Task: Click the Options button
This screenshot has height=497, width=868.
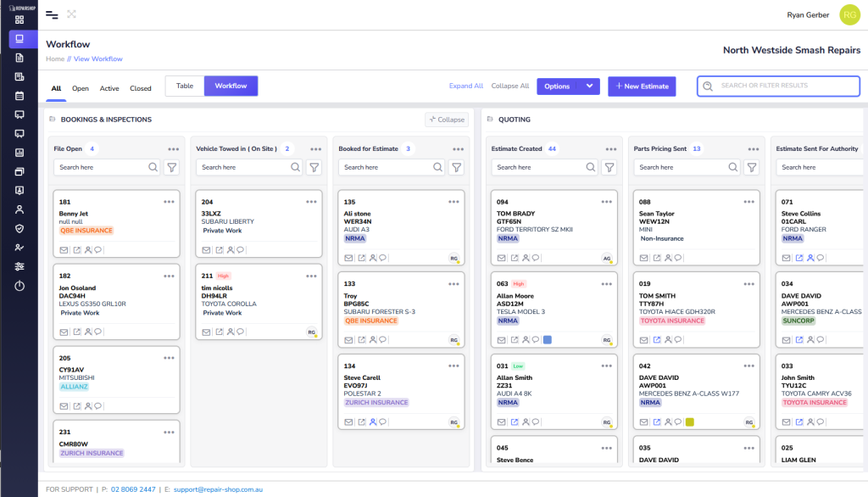Action: [x=557, y=86]
